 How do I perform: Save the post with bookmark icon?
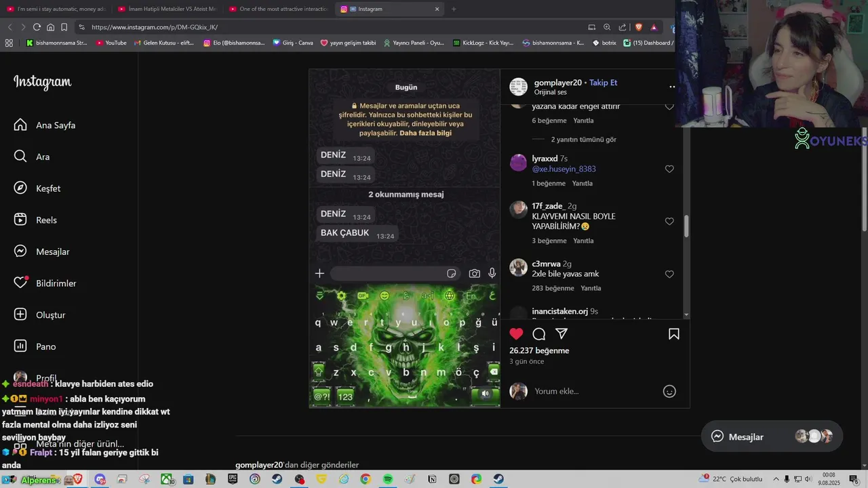(x=674, y=333)
